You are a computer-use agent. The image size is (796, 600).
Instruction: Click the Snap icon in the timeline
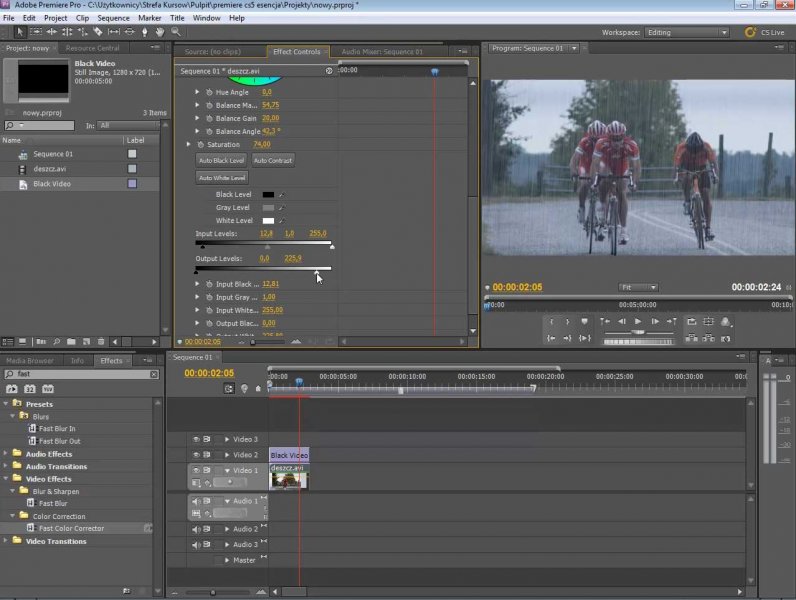229,388
